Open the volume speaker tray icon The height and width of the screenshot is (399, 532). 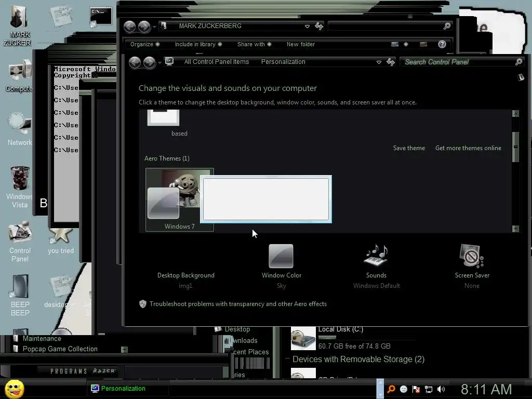point(441,389)
